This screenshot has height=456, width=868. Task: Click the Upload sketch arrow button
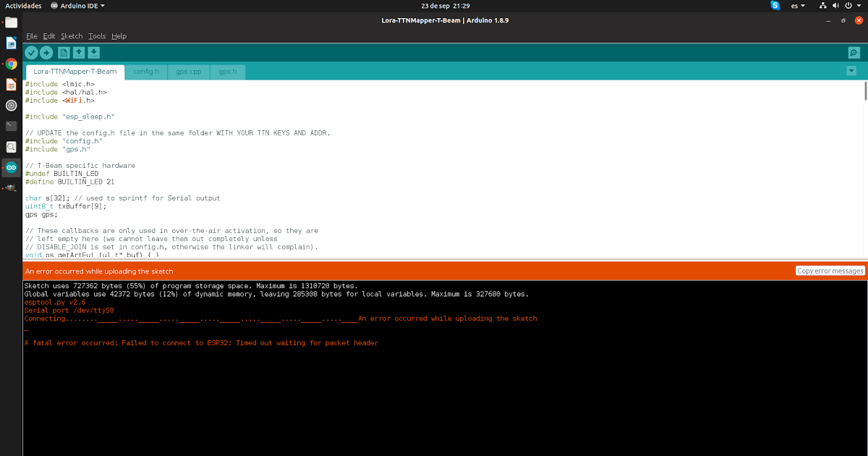46,52
